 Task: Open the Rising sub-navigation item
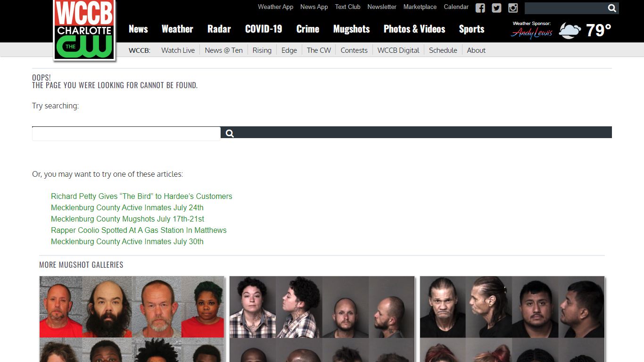point(262,50)
